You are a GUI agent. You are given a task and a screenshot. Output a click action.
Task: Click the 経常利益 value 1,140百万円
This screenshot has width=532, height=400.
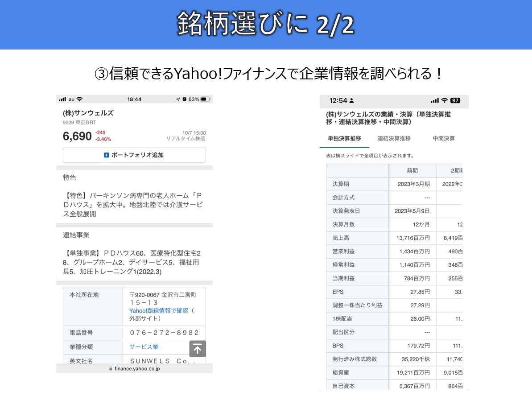415,264
